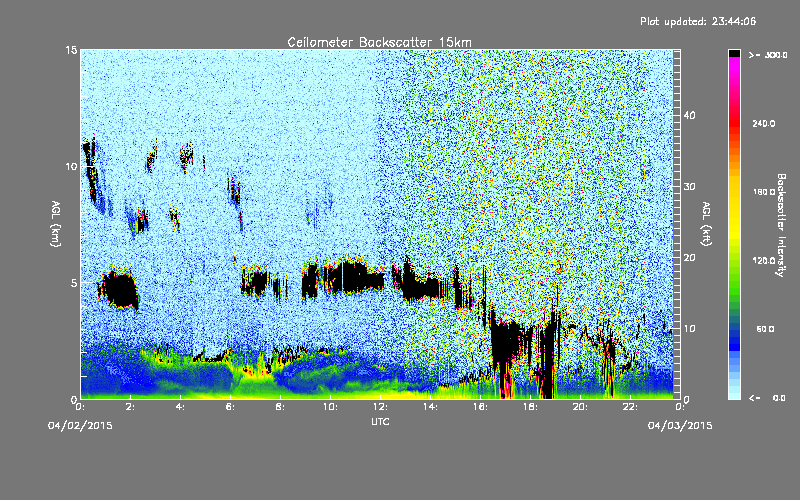Click the 30 kft tick label on right axis

click(689, 186)
